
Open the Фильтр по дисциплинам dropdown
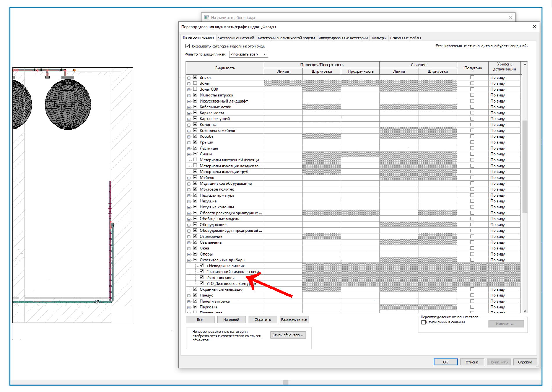coord(248,54)
